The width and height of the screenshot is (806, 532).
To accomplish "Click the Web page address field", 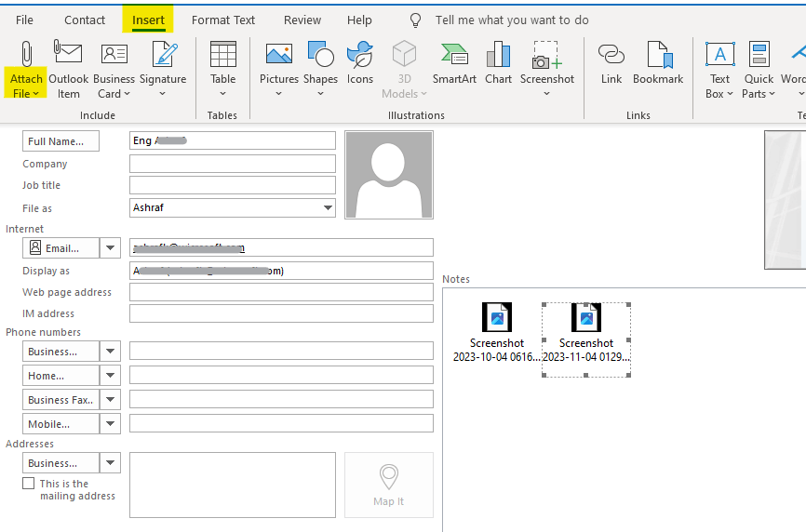I will (x=281, y=292).
